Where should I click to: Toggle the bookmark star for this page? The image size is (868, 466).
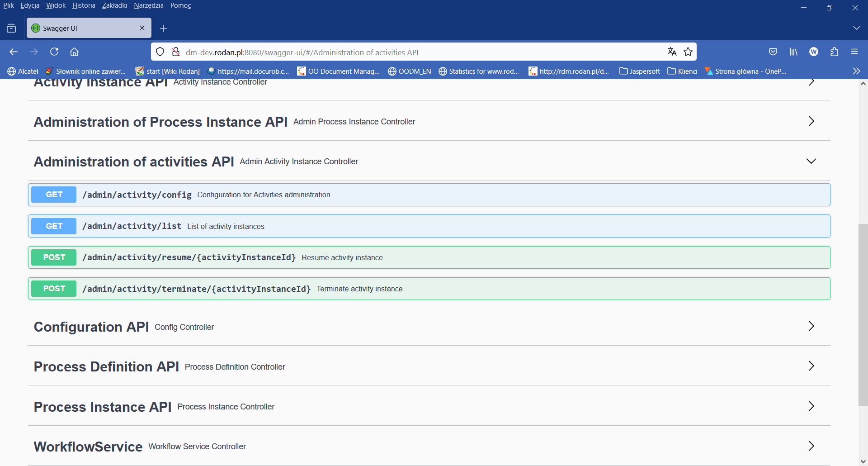[x=688, y=52]
